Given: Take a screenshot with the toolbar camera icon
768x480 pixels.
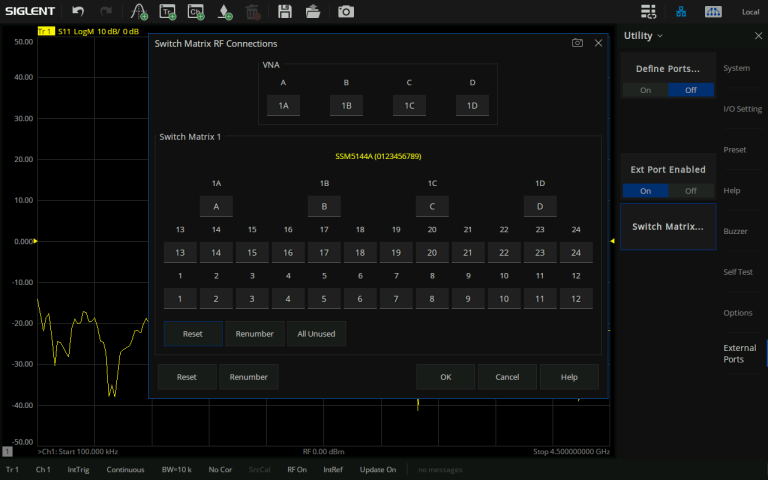Looking at the screenshot, I should tap(345, 12).
